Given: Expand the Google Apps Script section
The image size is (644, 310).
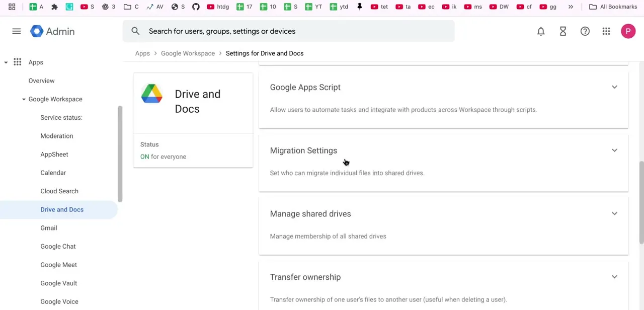Looking at the screenshot, I should (x=614, y=87).
